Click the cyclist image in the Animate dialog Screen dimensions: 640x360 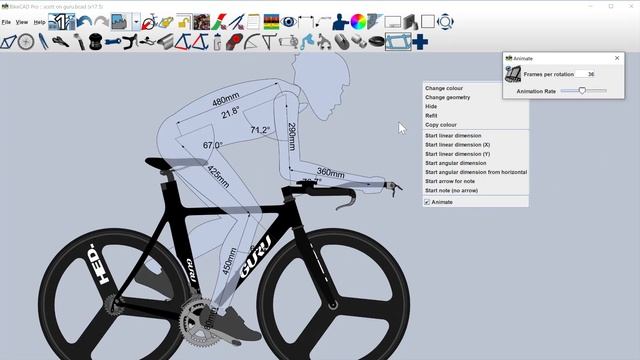tap(513, 74)
